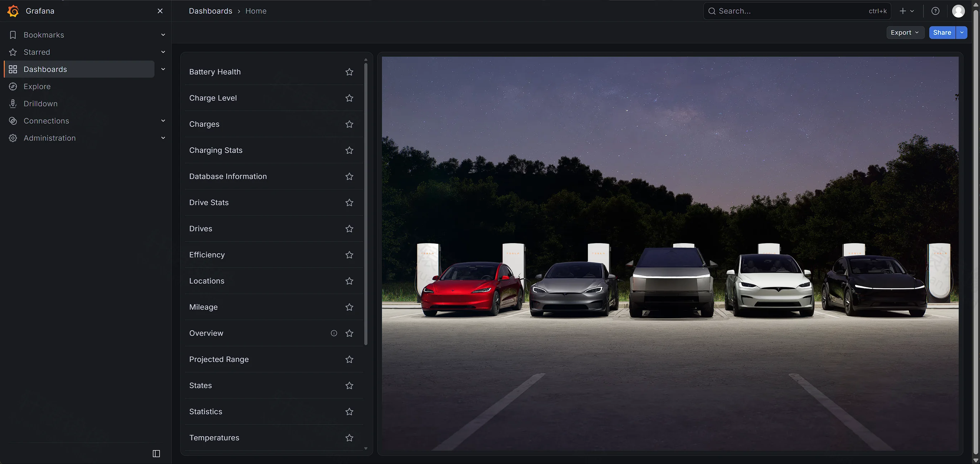Expand the Bookmarks section chevron
This screenshot has height=464, width=980.
coord(163,35)
